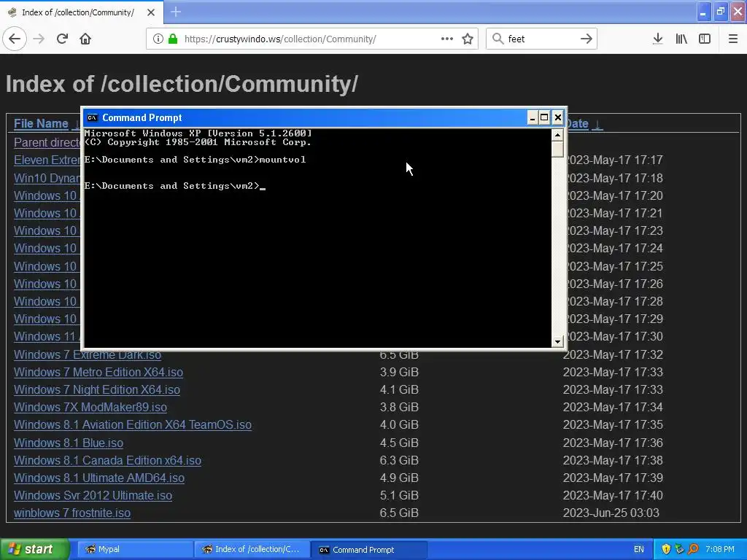Open Eleven Extreme file link
This screenshot has height=560, width=747.
point(47,160)
